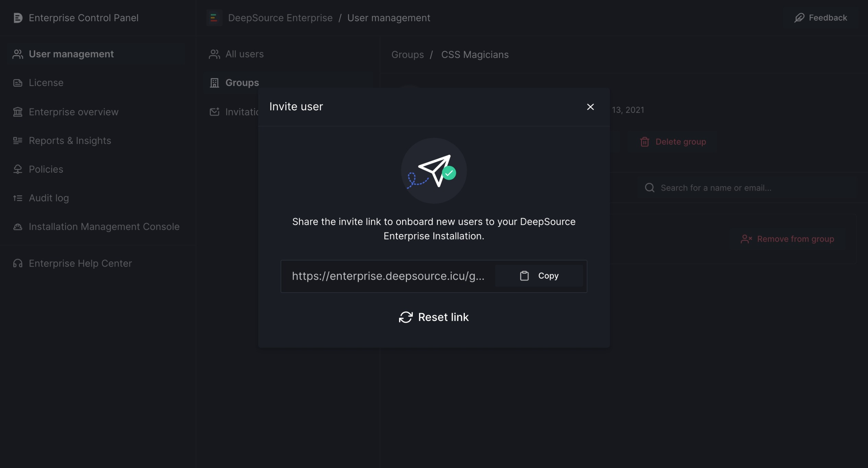
Task: Copy the invite link
Action: pyautogui.click(x=539, y=275)
